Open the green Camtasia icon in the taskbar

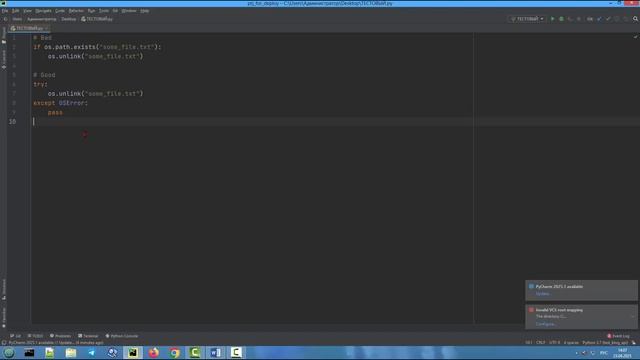195,353
